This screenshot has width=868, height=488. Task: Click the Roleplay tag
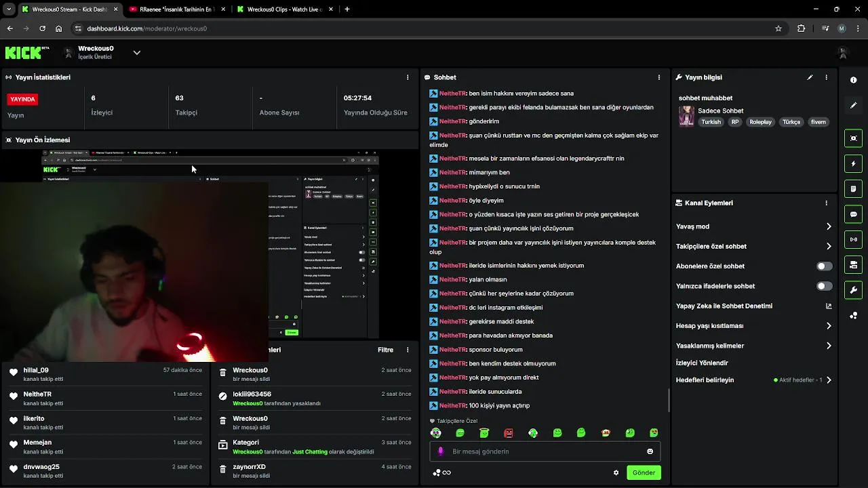tap(760, 122)
